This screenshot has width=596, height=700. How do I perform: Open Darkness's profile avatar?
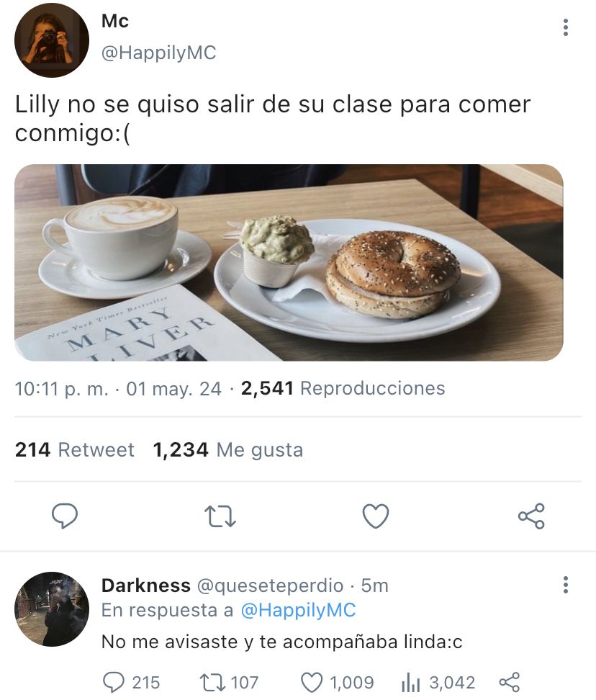52,609
